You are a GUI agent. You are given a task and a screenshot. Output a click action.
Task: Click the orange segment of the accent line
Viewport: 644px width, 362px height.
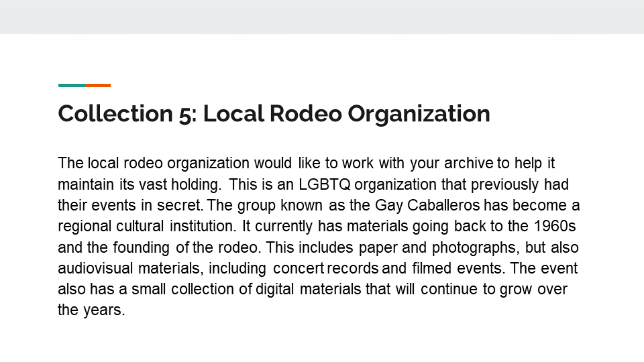click(x=98, y=85)
